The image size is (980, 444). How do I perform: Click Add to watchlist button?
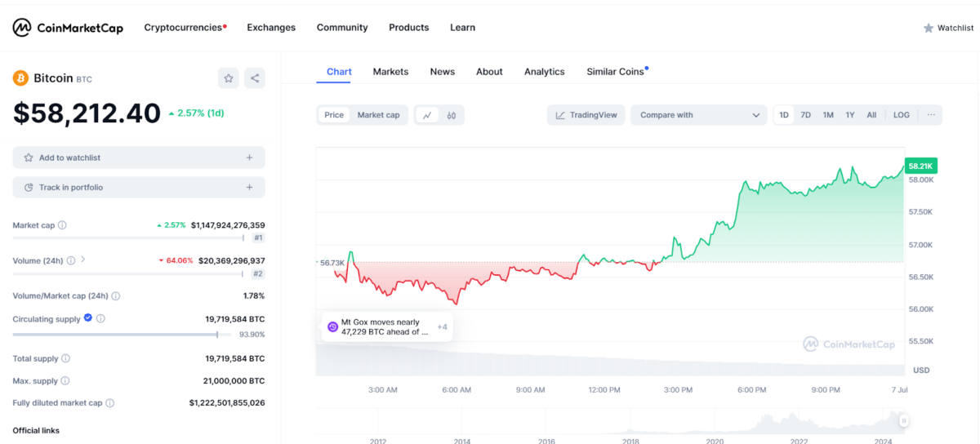(x=139, y=158)
